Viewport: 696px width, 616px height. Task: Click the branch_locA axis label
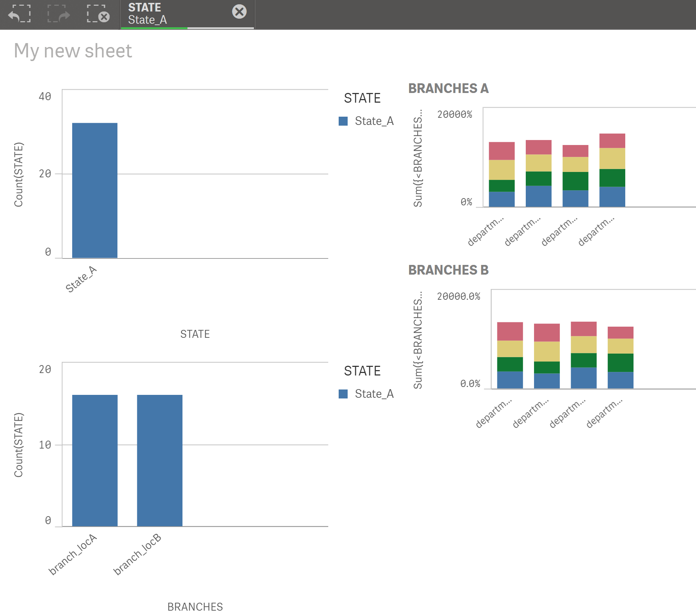(73, 554)
